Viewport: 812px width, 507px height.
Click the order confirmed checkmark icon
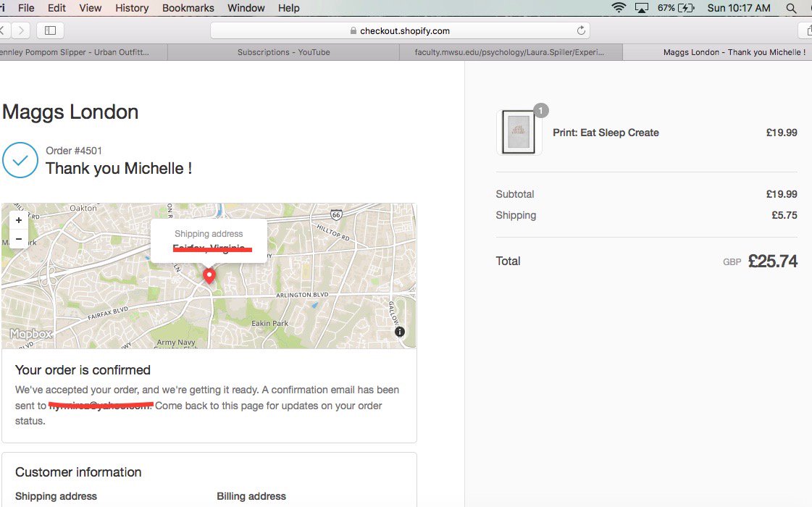[20, 160]
